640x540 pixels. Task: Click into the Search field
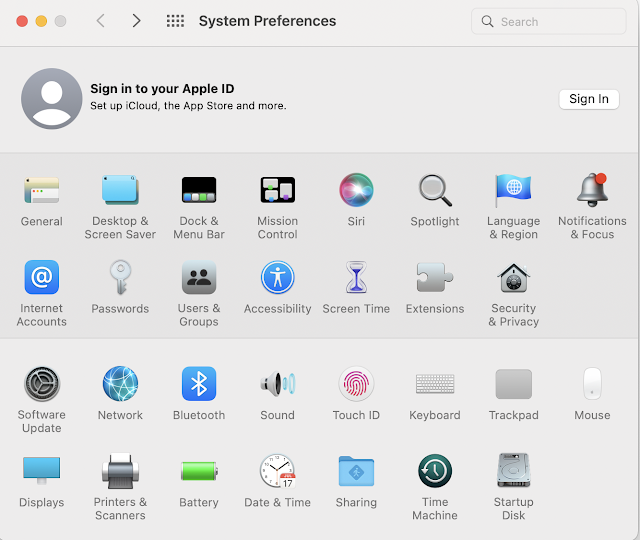pyautogui.click(x=549, y=21)
